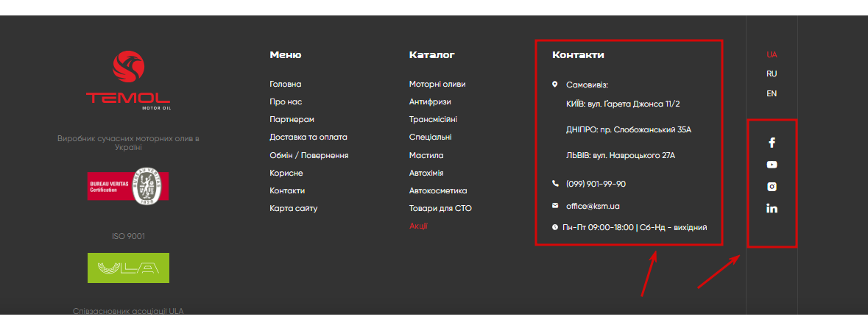Click the Temol Motor Oil logo

(x=128, y=80)
